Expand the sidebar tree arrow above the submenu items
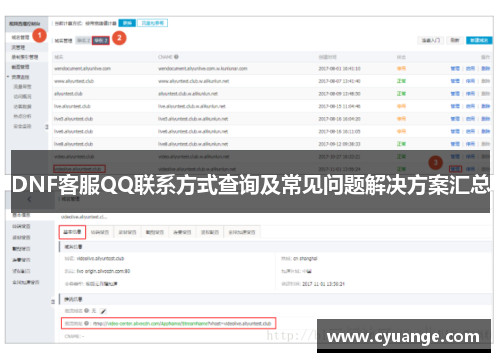Viewport: 500px width, 362px height. (x=8, y=77)
